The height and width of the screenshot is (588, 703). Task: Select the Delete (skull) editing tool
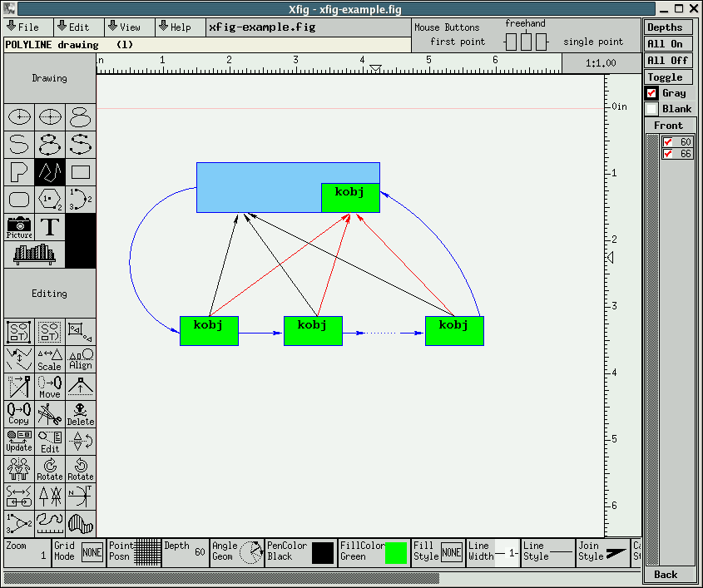[x=80, y=413]
